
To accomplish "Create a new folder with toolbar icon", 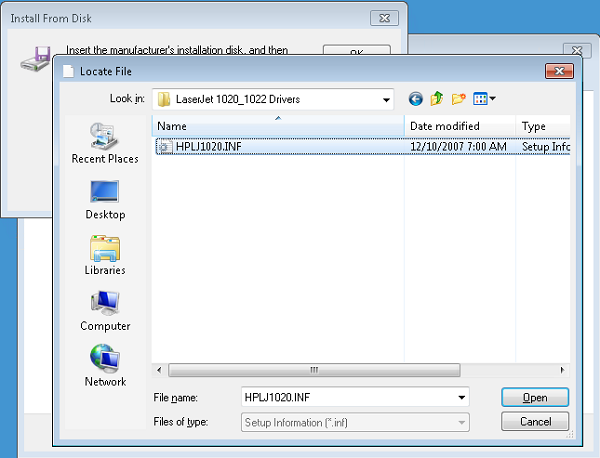I will click(x=459, y=99).
